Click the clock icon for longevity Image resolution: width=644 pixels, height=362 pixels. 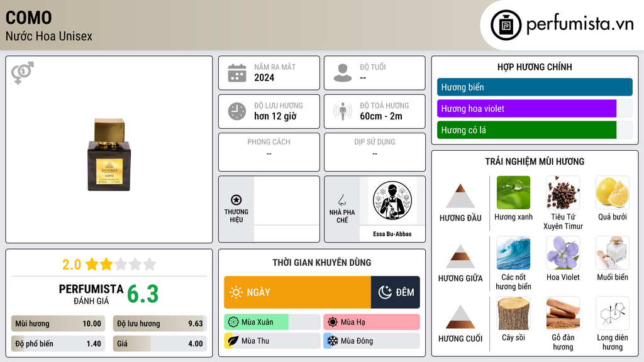[237, 111]
